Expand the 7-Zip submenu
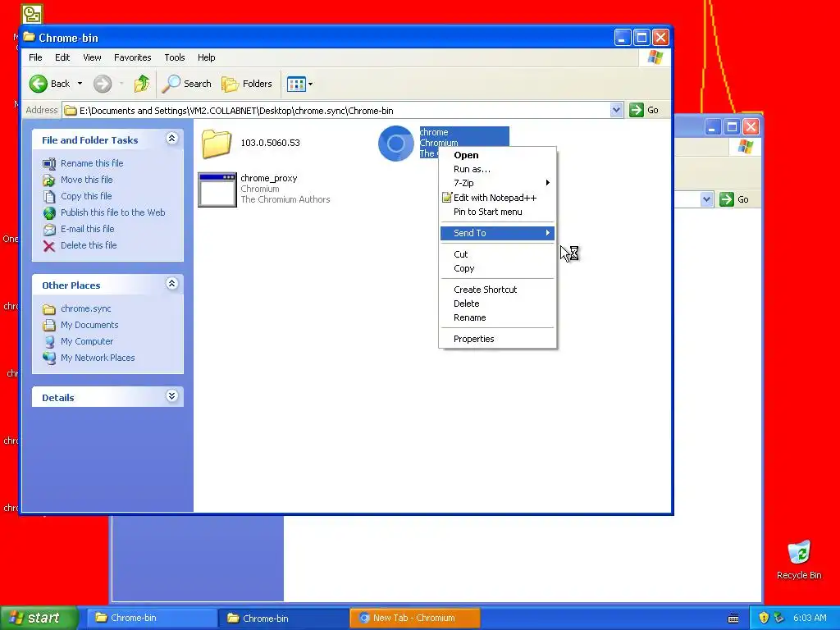This screenshot has width=840, height=630. click(497, 183)
